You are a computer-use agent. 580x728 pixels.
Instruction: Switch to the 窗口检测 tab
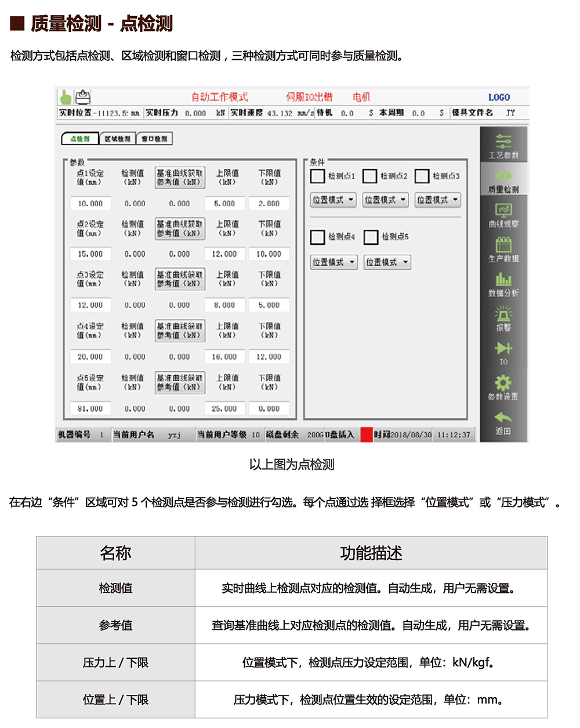(154, 139)
